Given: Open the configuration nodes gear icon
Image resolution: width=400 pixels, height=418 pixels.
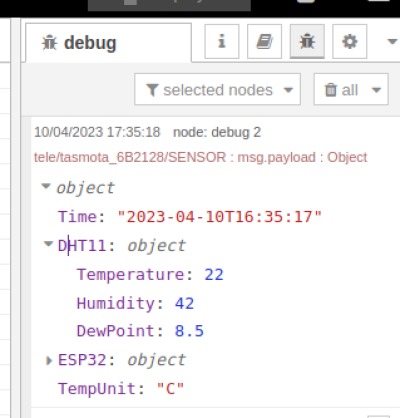Looking at the screenshot, I should (x=350, y=42).
